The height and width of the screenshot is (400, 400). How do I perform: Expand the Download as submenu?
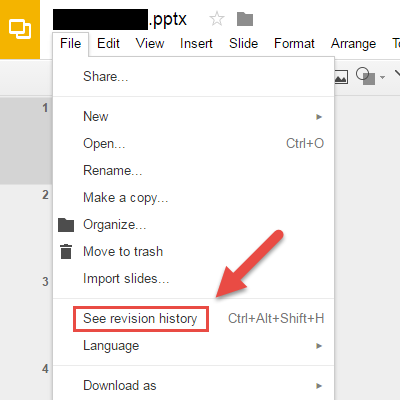click(193, 386)
